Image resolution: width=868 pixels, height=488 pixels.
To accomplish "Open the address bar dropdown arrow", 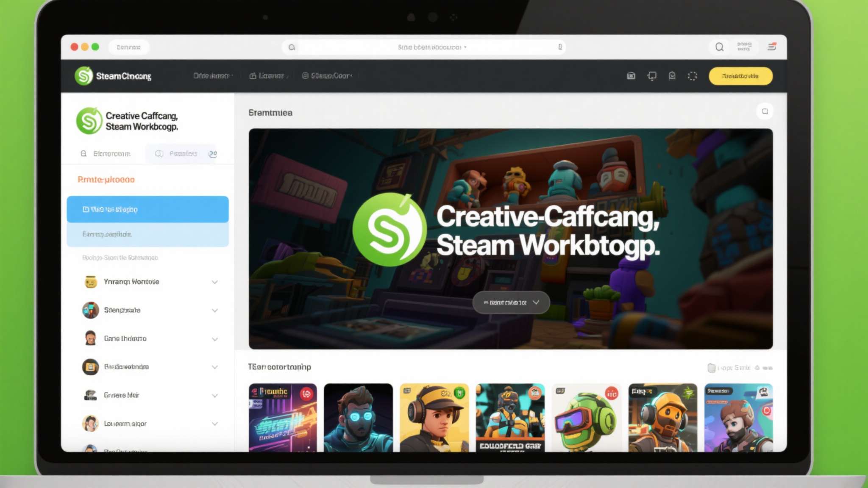I will pyautogui.click(x=465, y=47).
